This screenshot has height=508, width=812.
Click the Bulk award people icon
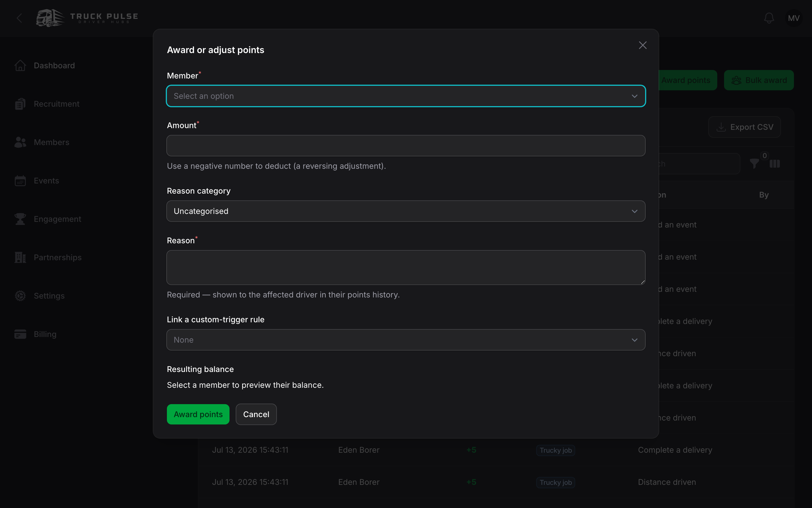pyautogui.click(x=736, y=80)
